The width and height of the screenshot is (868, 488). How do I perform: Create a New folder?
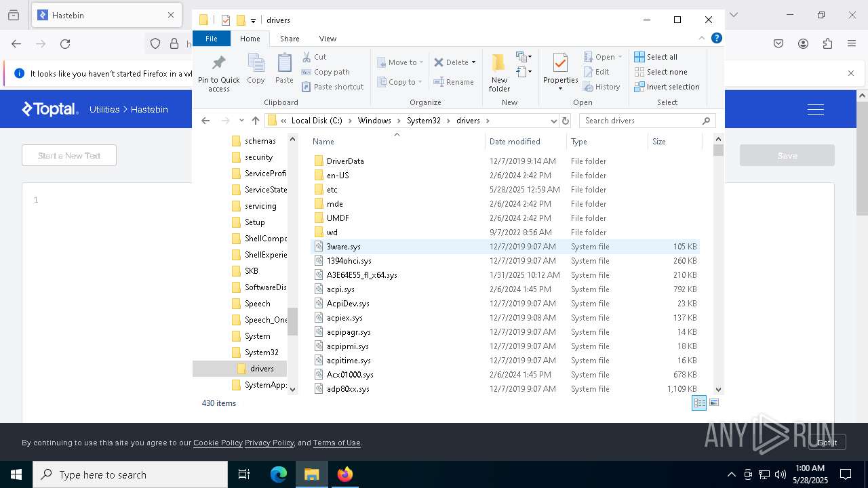pyautogui.click(x=499, y=73)
